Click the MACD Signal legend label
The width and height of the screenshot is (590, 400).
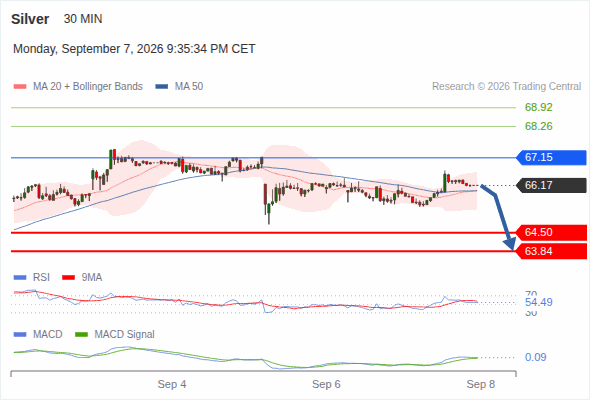(125, 335)
